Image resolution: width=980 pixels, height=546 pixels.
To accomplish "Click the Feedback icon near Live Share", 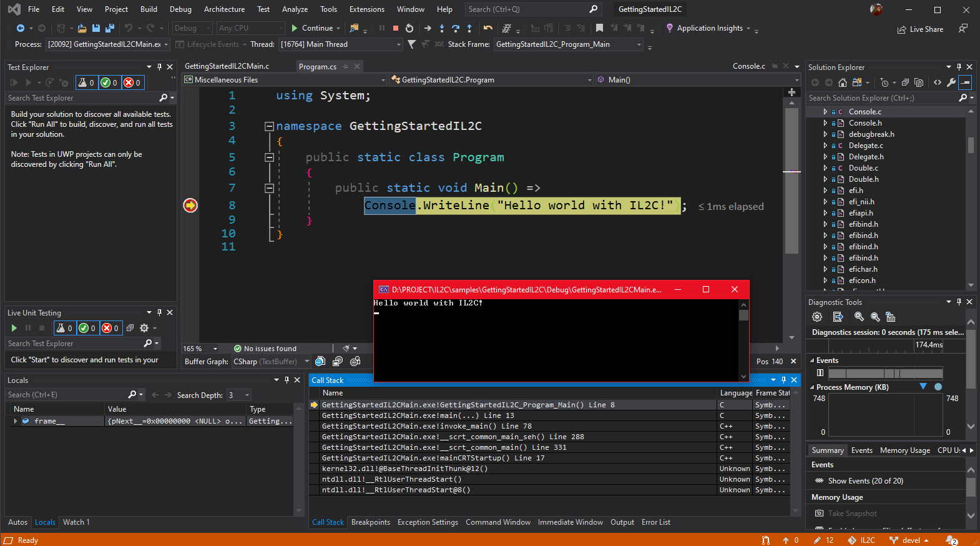I will (x=963, y=29).
